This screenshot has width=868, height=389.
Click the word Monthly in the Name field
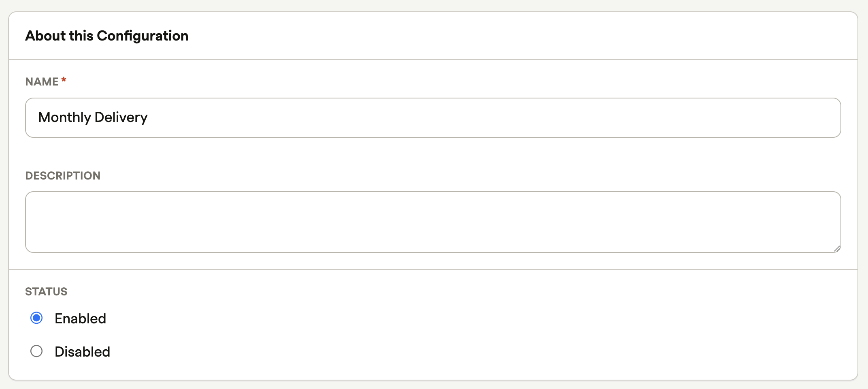tap(65, 117)
